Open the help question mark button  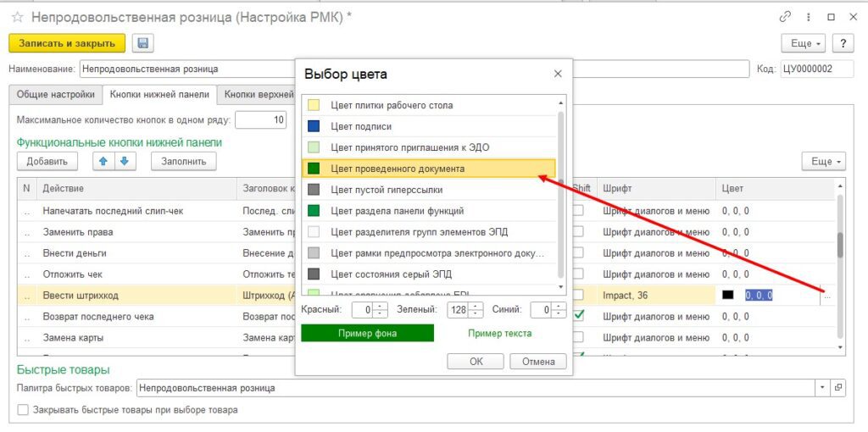point(843,43)
